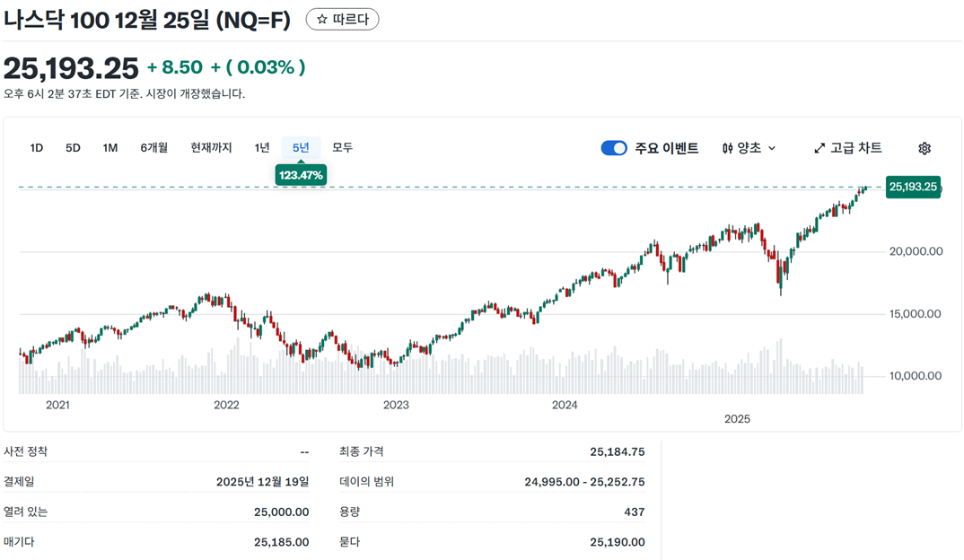Click the 최종 가격 value 25,184.75
Viewport: 964px width, 560px height.
(618, 451)
